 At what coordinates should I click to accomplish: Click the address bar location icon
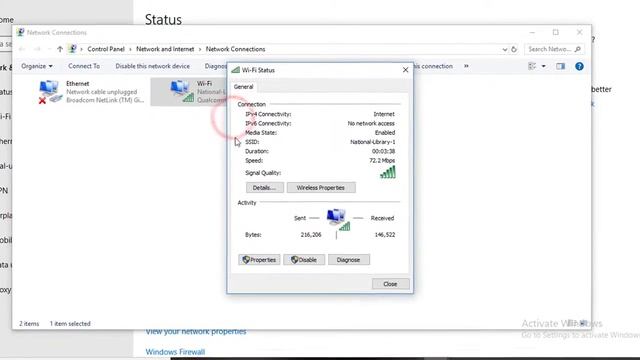click(72, 49)
